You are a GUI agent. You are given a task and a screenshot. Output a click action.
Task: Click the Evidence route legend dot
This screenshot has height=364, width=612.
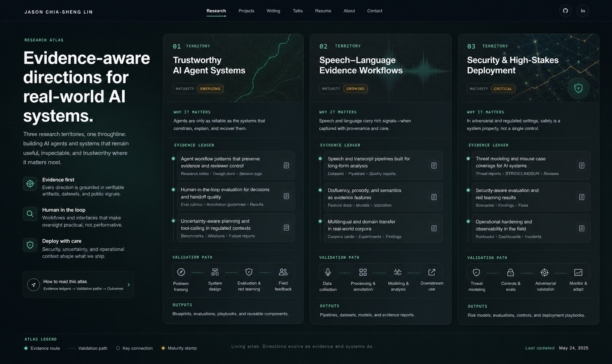[x=26, y=348]
